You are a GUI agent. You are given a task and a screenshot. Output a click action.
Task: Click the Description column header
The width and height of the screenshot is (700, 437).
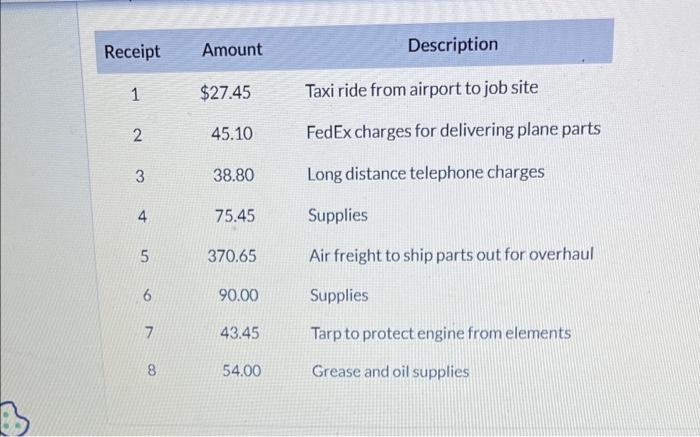point(452,44)
